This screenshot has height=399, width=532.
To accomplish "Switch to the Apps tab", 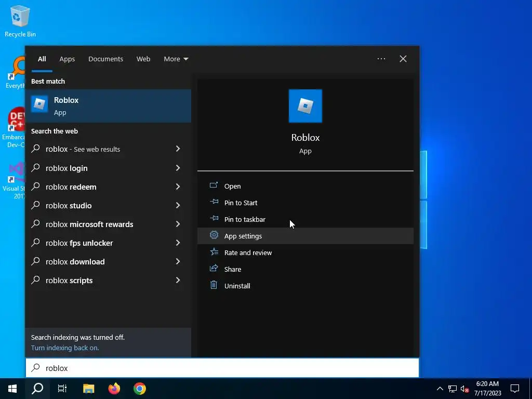I will pos(67,59).
